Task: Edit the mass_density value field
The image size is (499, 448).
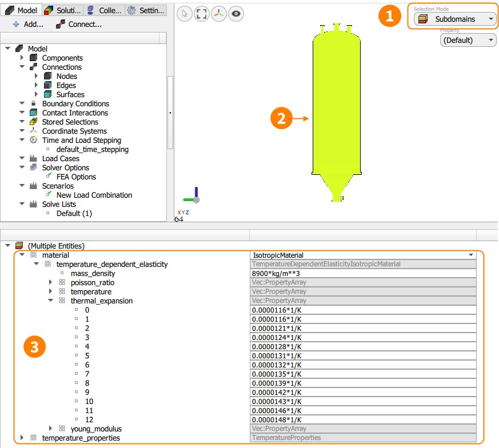Action: tap(363, 274)
